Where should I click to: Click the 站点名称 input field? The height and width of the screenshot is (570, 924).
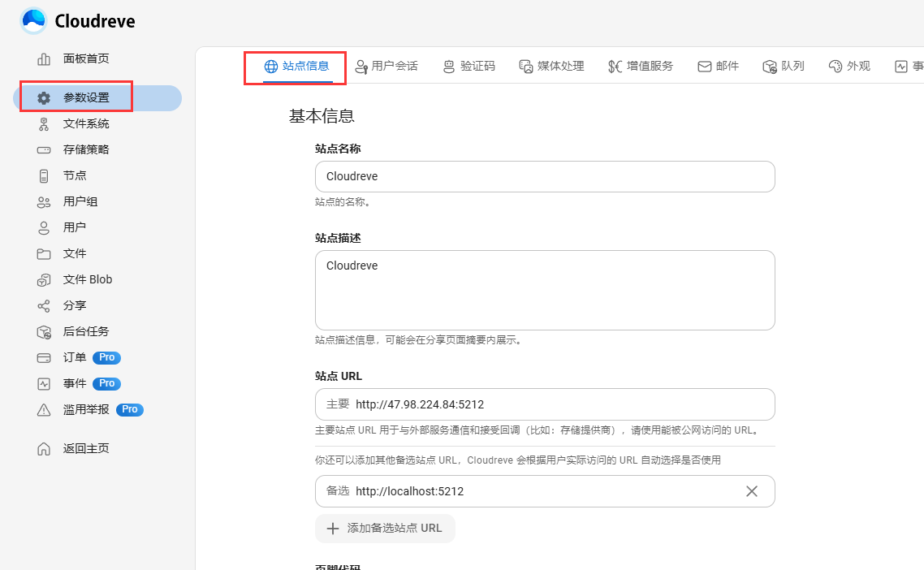(545, 176)
